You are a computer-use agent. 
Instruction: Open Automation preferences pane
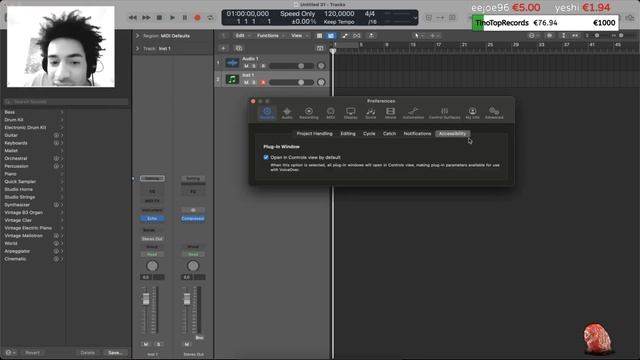pyautogui.click(x=413, y=113)
